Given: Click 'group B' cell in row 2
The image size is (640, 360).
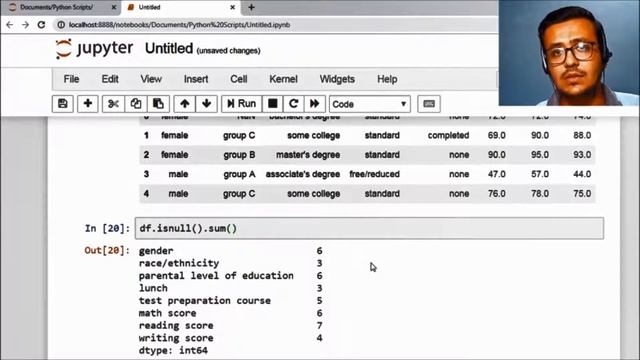Looking at the screenshot, I should point(239,155).
